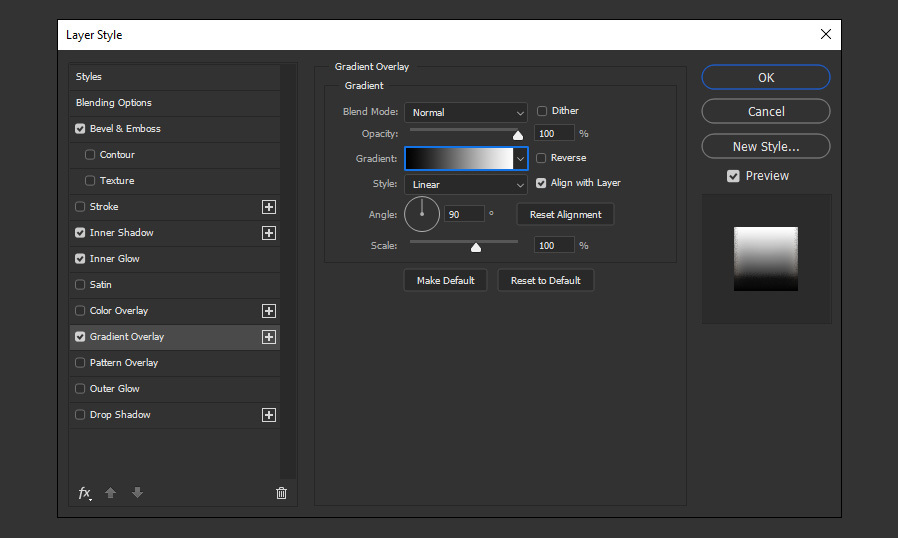This screenshot has width=898, height=538.
Task: Click the Opacity percentage field
Action: point(554,133)
